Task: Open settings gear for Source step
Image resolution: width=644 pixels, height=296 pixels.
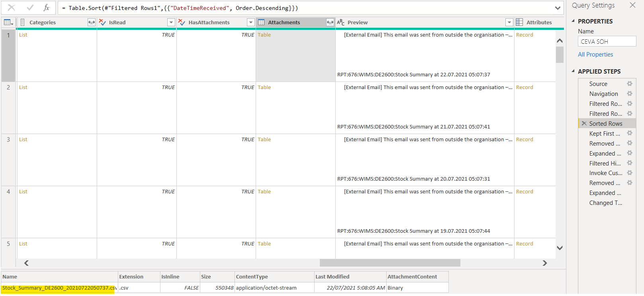Action: pos(630,84)
